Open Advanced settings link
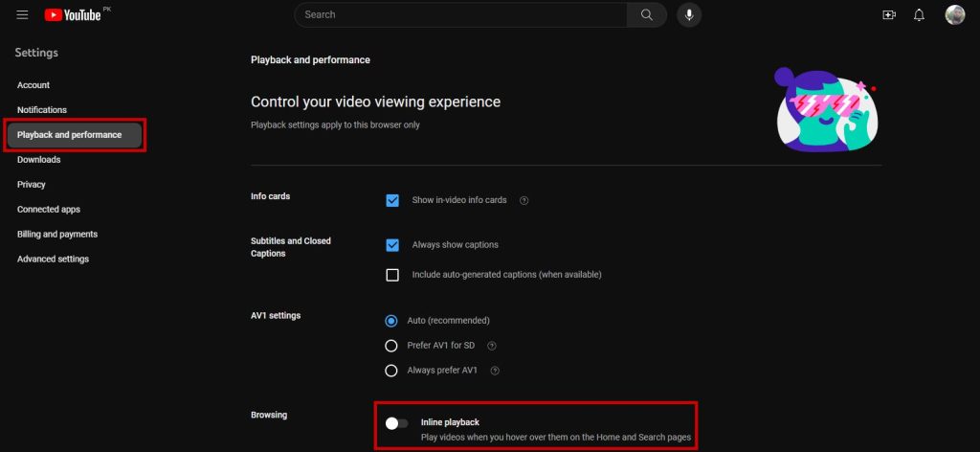980x452 pixels. coord(53,259)
